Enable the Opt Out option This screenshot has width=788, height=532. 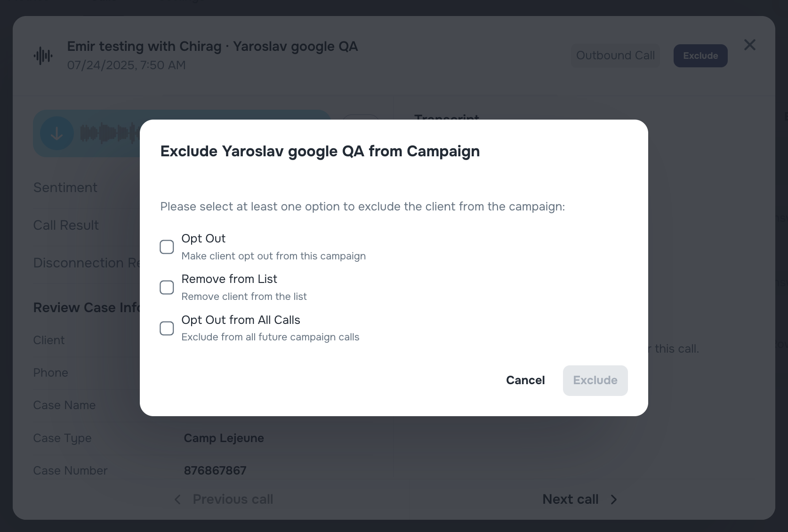click(167, 246)
